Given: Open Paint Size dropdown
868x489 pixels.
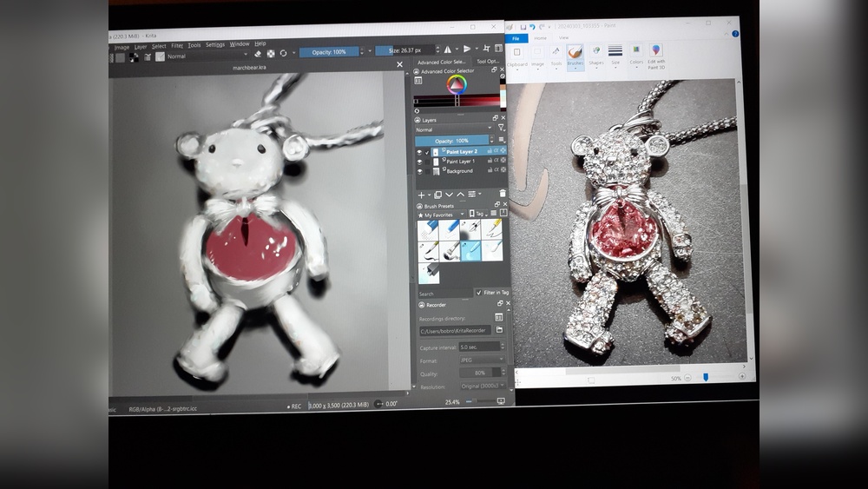Looking at the screenshot, I should point(615,57).
